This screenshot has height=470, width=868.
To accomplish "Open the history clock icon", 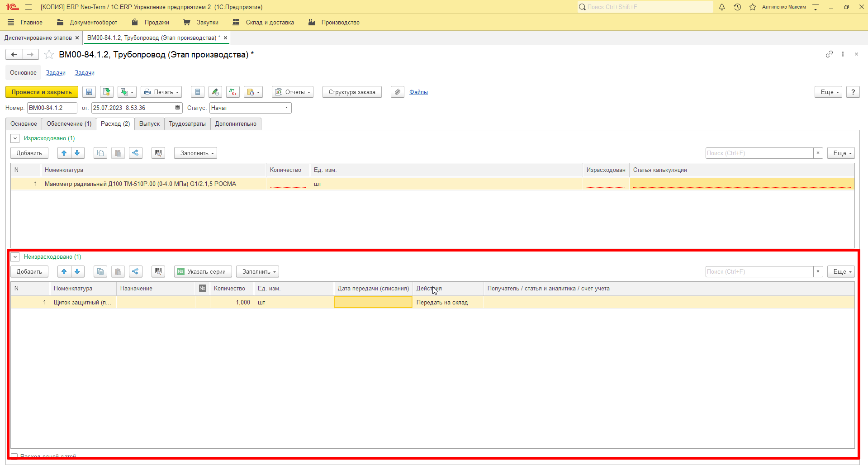I will point(737,7).
